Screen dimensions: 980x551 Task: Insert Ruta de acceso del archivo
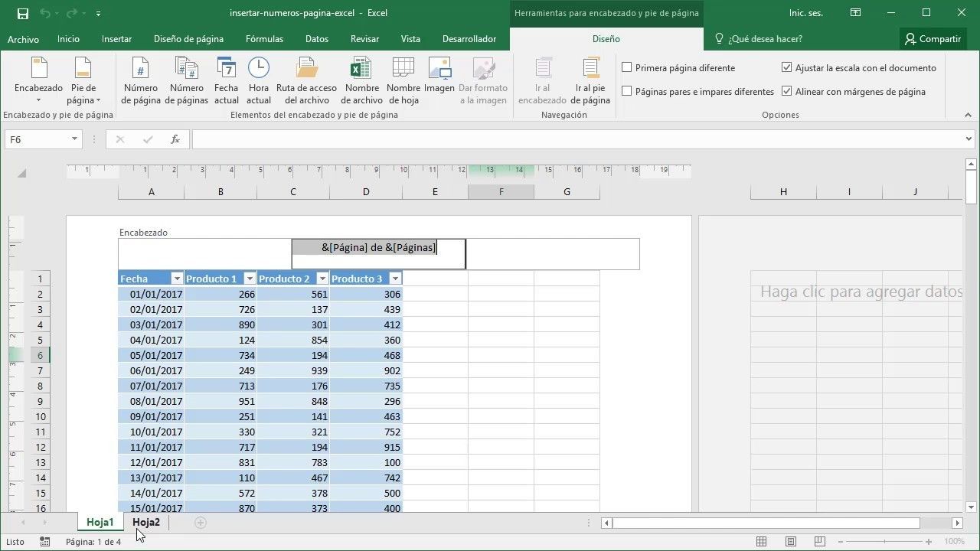click(x=306, y=81)
